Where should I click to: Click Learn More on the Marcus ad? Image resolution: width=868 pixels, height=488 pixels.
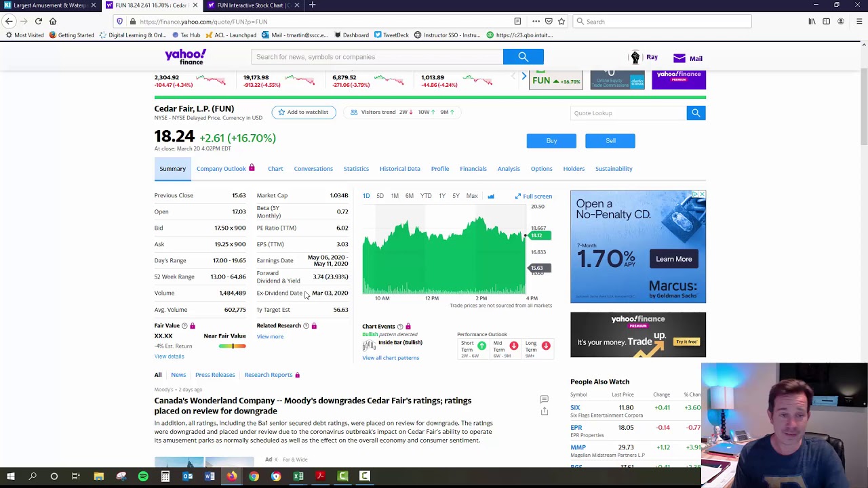[x=674, y=259]
